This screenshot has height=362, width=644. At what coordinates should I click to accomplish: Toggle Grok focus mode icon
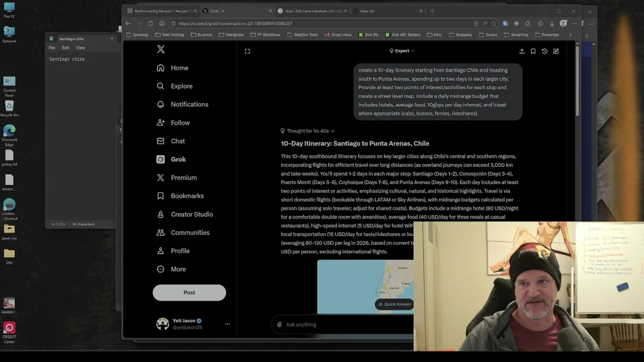coord(248,51)
